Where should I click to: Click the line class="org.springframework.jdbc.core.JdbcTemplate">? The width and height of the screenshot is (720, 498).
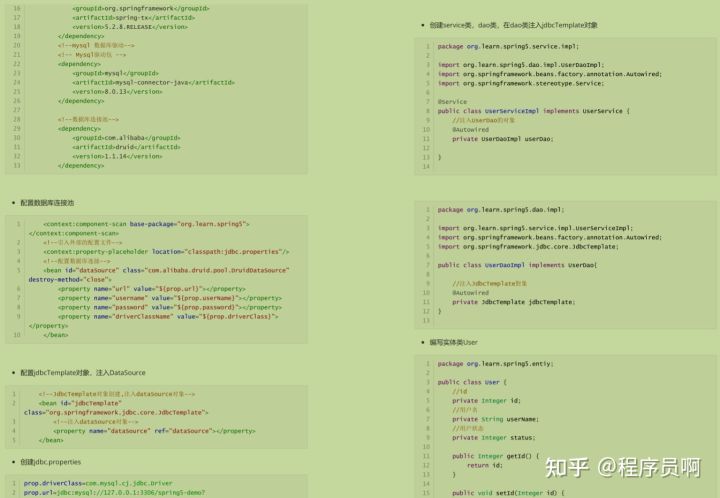click(116, 412)
